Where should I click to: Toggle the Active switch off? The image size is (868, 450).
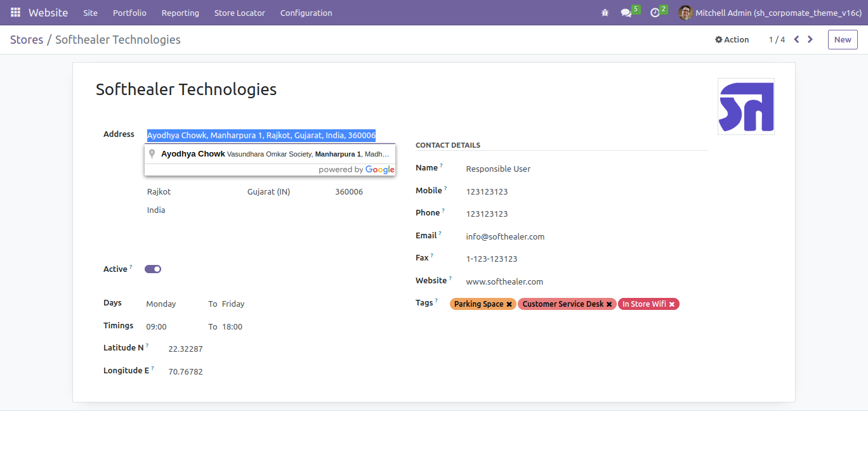point(153,269)
